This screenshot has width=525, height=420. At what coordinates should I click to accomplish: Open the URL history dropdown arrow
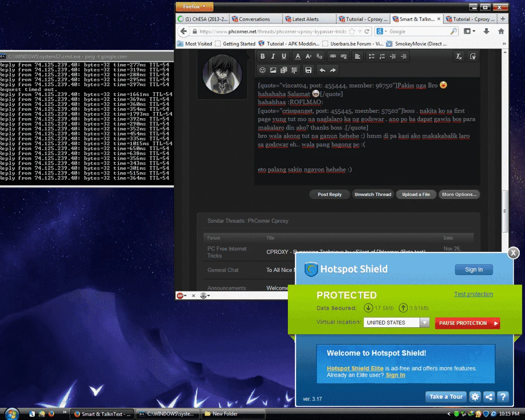coord(360,31)
